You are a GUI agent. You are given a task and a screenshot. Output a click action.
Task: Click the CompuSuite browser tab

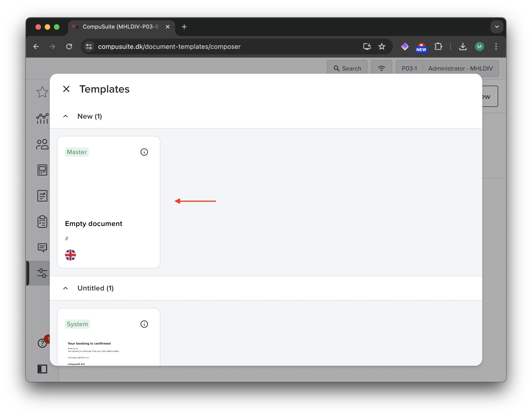pyautogui.click(x=121, y=27)
